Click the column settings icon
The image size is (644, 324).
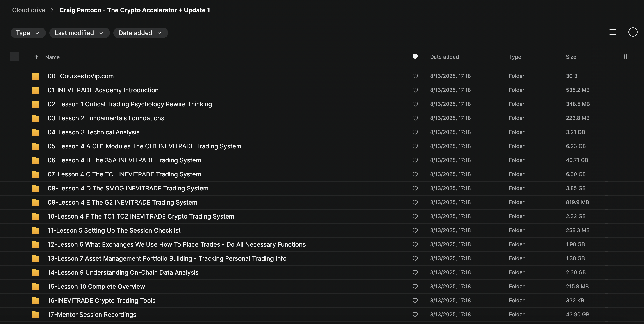pyautogui.click(x=627, y=57)
